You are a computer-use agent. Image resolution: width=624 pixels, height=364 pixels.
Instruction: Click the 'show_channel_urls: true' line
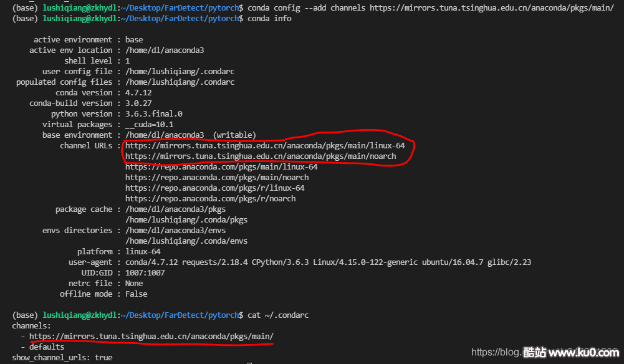62,358
